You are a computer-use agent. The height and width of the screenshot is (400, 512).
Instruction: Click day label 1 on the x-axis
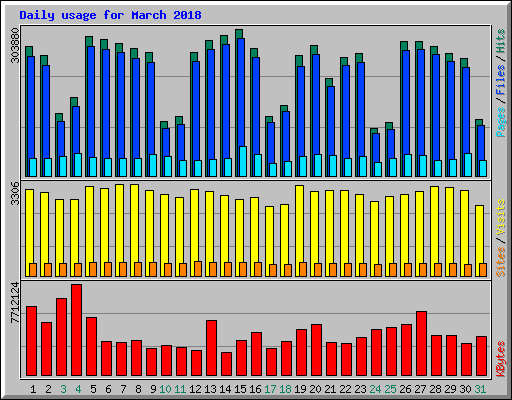pos(33,389)
